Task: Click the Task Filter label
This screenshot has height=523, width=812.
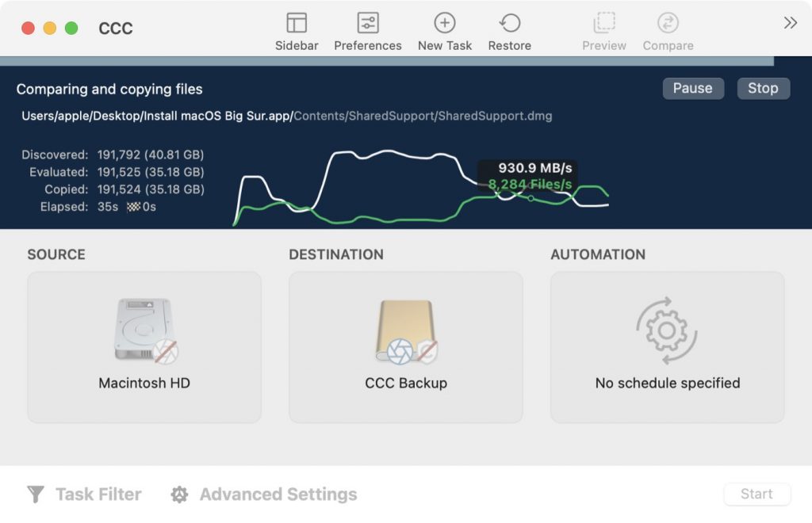Action: pyautogui.click(x=98, y=494)
